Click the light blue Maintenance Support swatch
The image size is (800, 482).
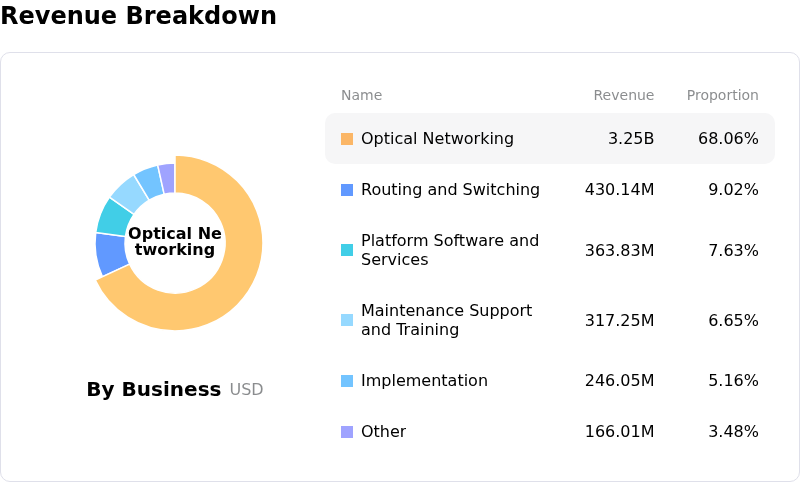347,320
